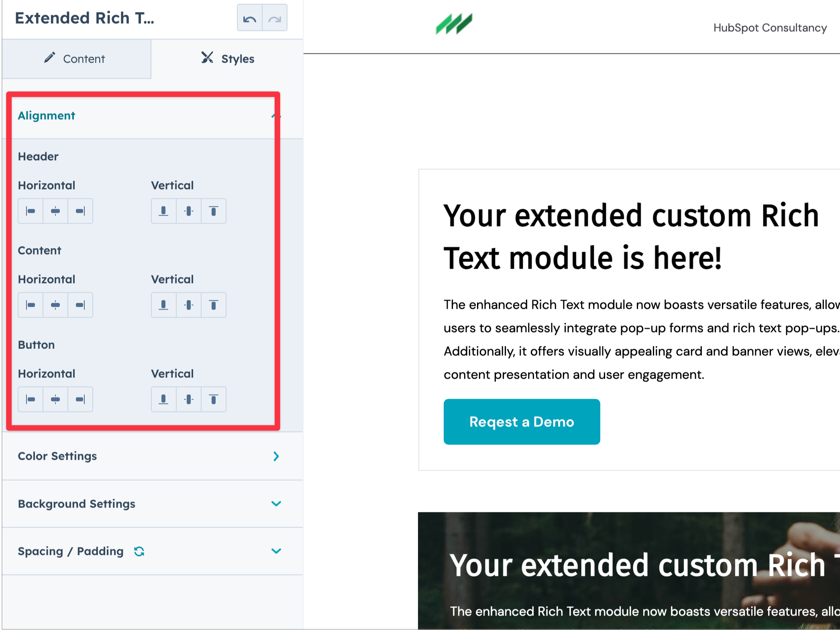Click the redo arrow icon
This screenshot has height=630, width=840.
pos(275,18)
